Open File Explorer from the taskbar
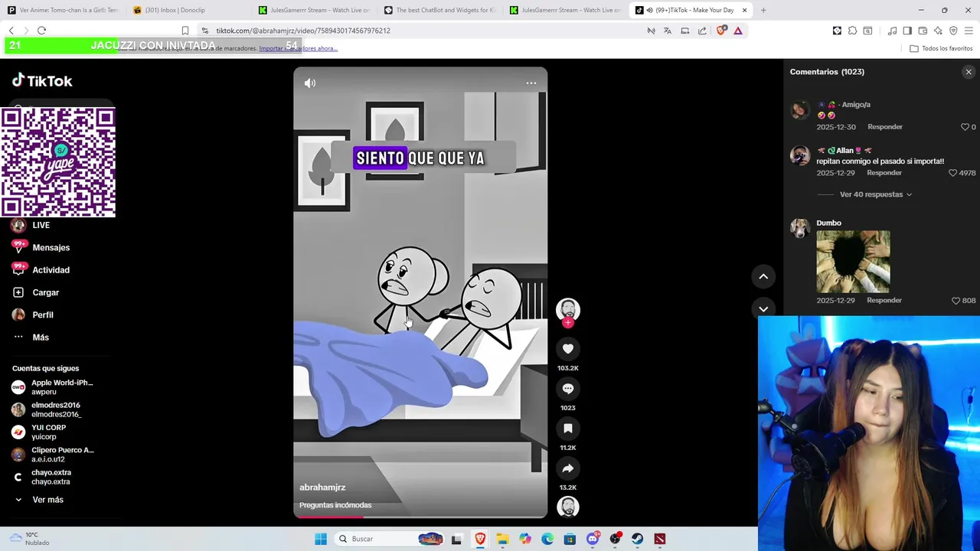The height and width of the screenshot is (551, 980). coord(502,539)
